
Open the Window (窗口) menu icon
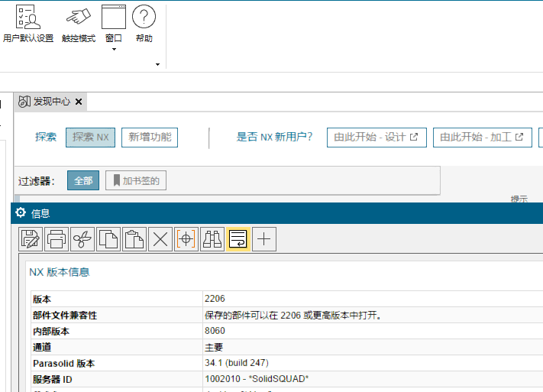click(114, 18)
